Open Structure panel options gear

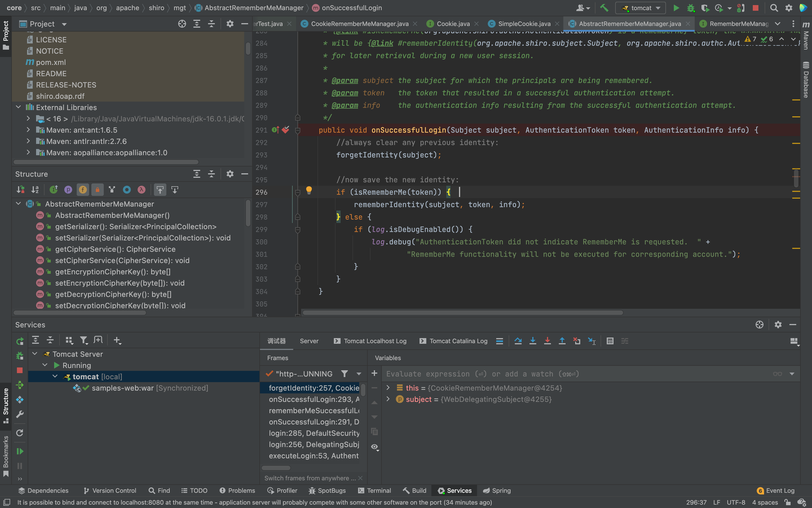(230, 174)
